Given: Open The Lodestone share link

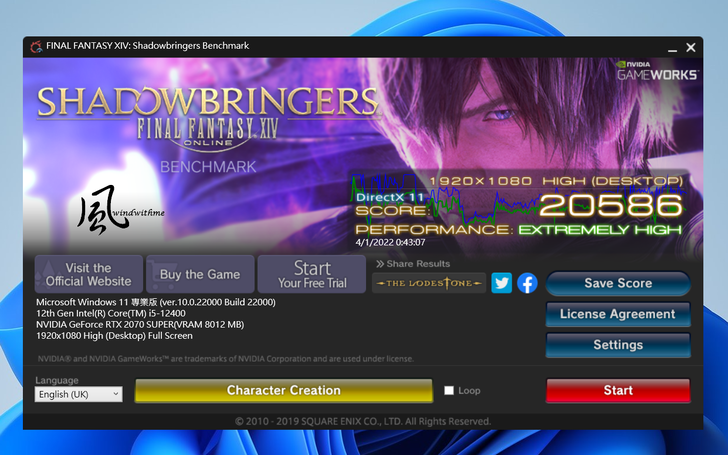Looking at the screenshot, I should pos(429,283).
